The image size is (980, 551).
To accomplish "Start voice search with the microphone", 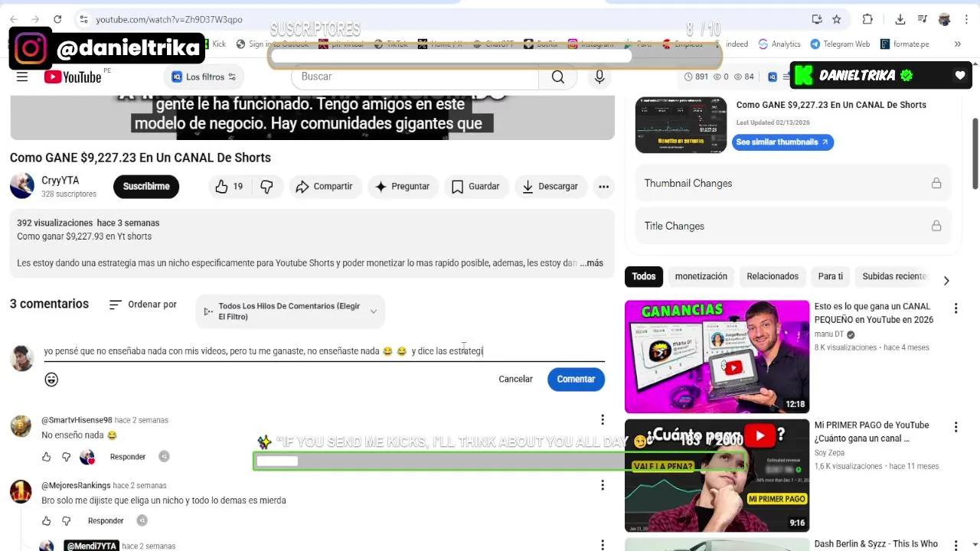I will (x=599, y=77).
